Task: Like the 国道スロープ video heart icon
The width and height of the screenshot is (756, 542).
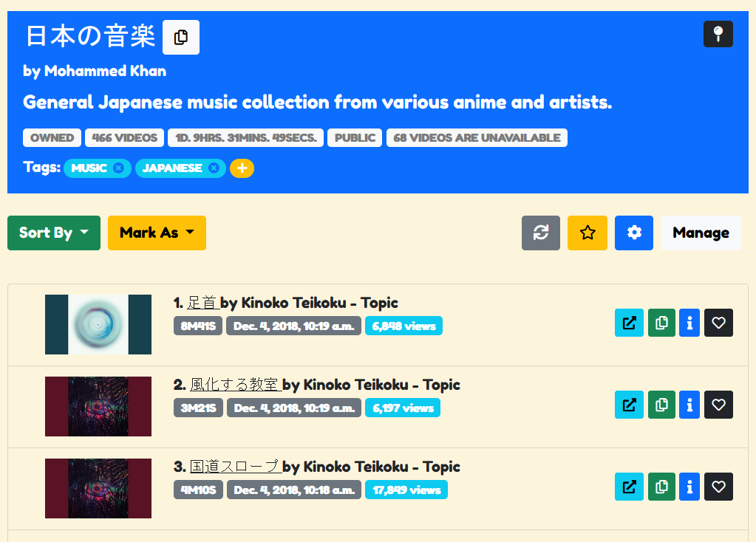Action: (x=718, y=487)
